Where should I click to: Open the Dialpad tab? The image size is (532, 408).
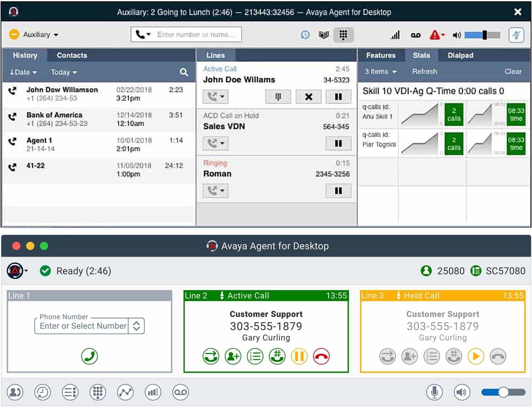pos(460,55)
